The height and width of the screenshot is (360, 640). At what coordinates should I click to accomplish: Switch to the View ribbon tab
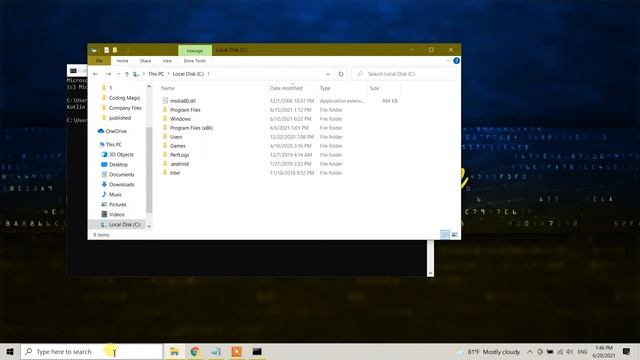pyautogui.click(x=167, y=61)
